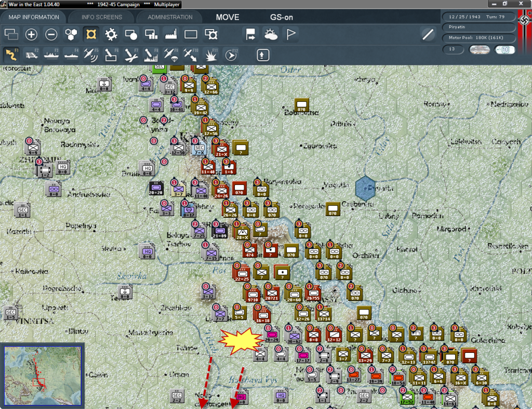This screenshot has height=409, width=532.
Task: Select the 0?0 unit near Grebenka
Action: coord(333,209)
